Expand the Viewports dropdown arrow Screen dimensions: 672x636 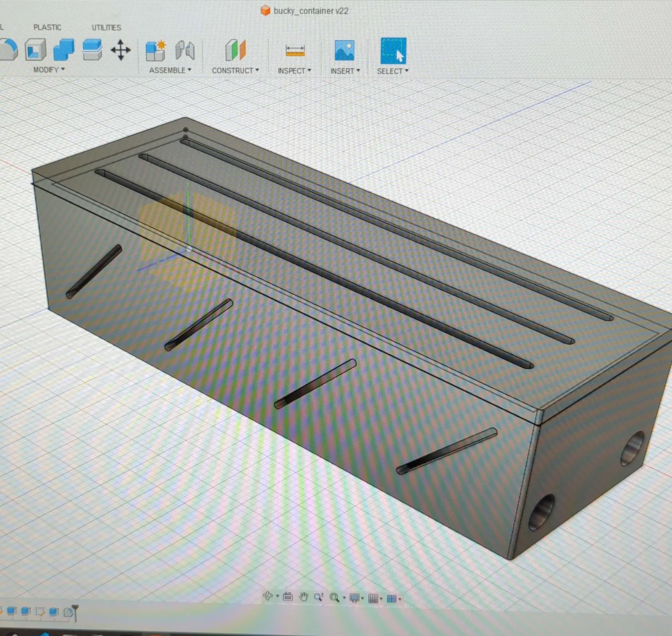coord(399,599)
